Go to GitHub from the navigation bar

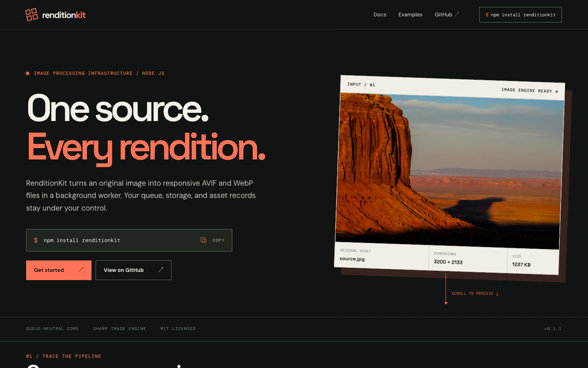click(x=447, y=15)
